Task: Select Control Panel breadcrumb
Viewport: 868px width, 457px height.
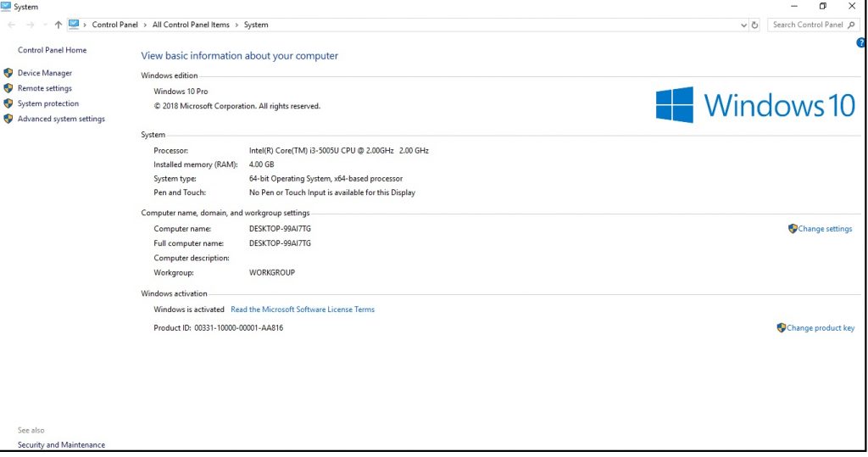Action: point(114,25)
